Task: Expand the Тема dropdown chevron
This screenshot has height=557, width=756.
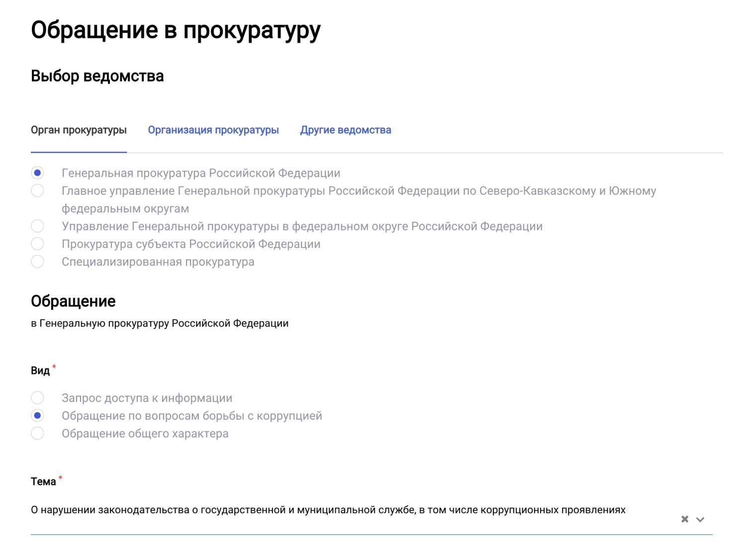Action: point(700,519)
